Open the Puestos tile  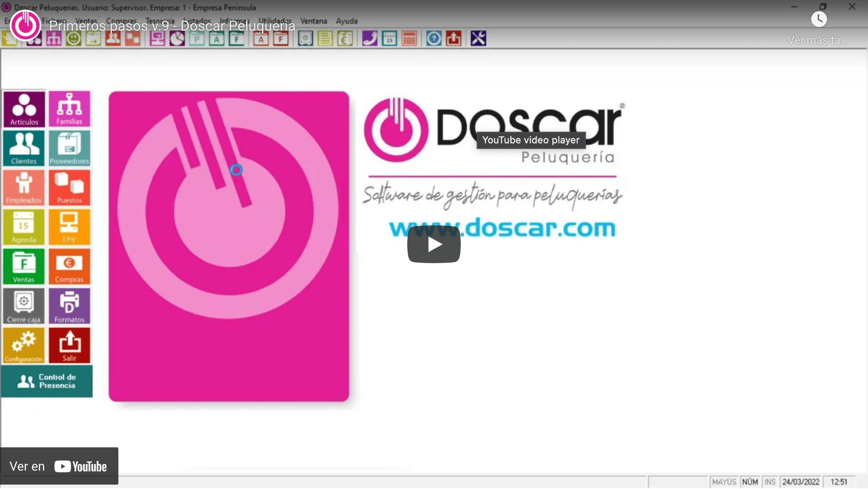[x=69, y=188]
